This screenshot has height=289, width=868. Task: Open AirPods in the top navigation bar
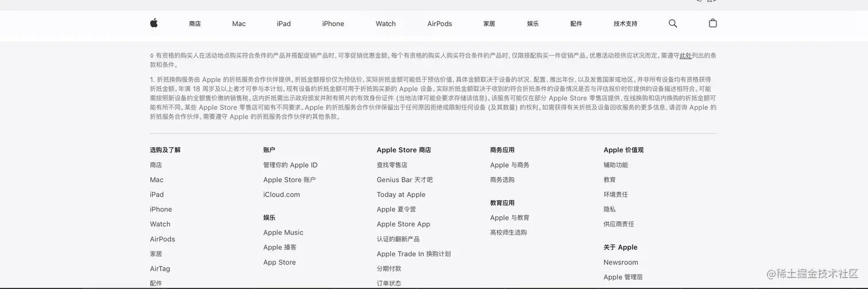[440, 24]
